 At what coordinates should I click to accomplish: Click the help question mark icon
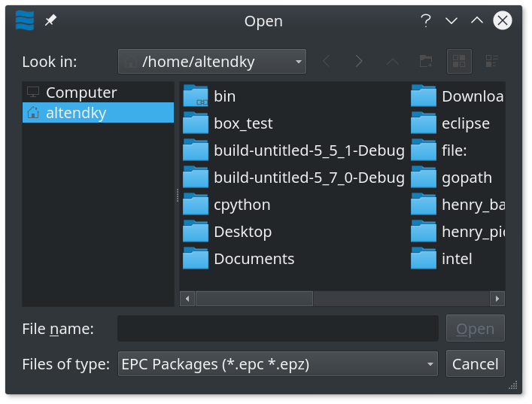[x=425, y=21]
